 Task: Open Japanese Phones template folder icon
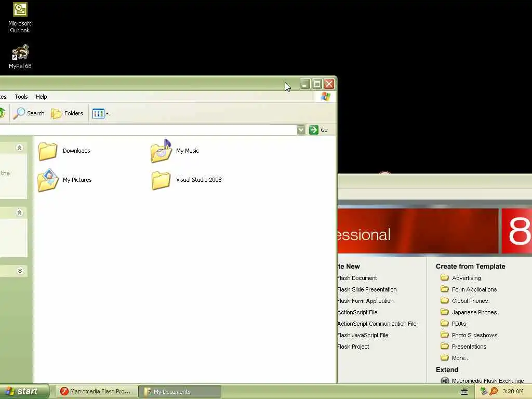(445, 312)
